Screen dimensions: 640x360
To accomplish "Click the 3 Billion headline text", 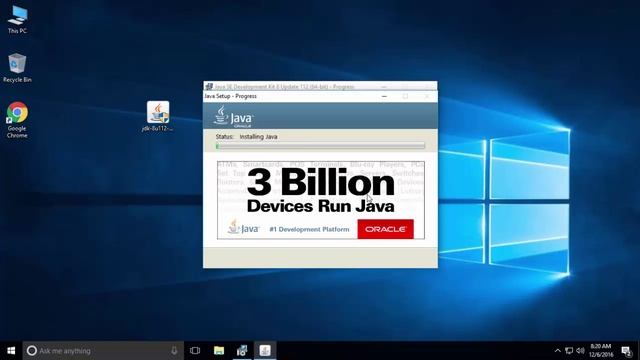I will 321,182.
